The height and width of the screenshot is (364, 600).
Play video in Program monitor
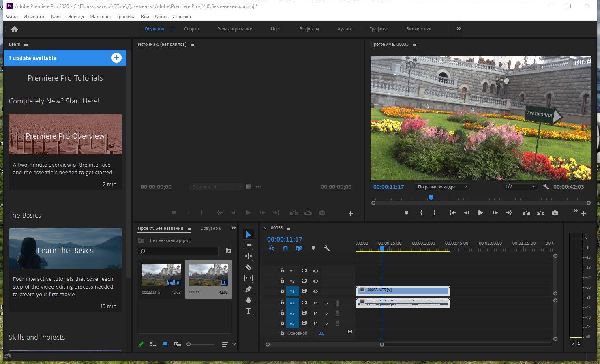click(x=480, y=213)
